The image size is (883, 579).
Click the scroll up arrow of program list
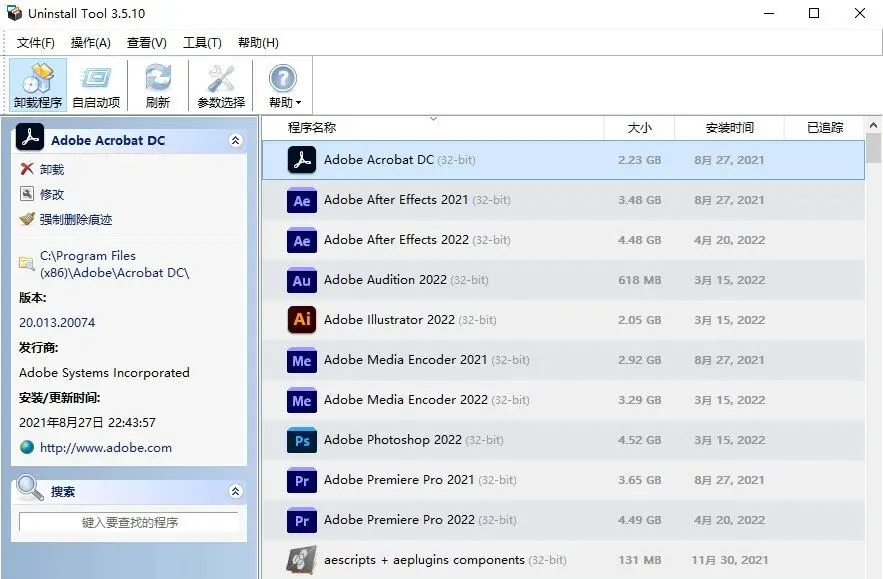point(873,125)
